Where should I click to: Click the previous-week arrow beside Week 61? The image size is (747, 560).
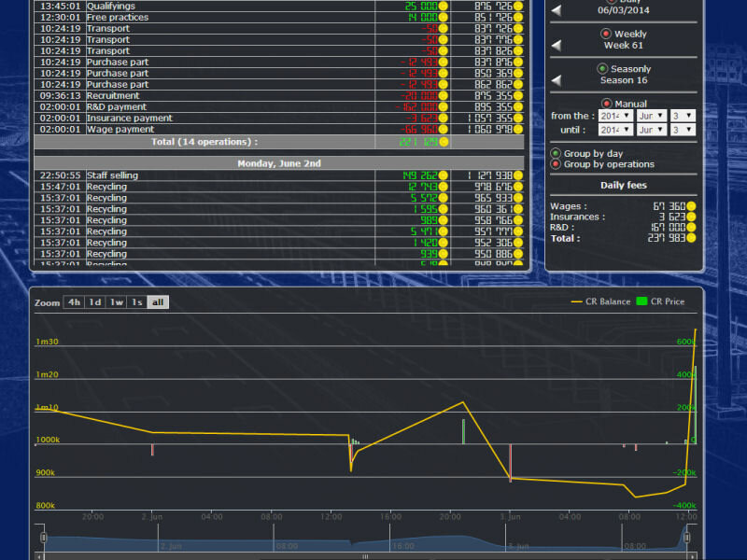(557, 45)
